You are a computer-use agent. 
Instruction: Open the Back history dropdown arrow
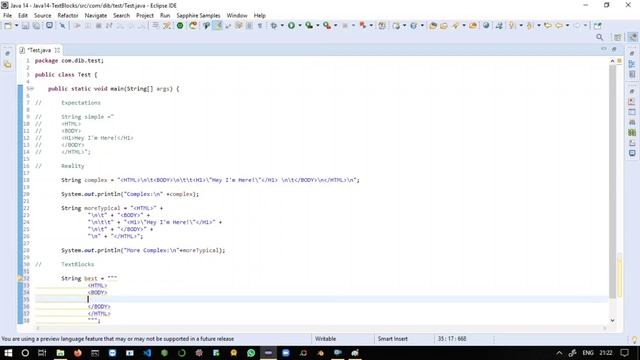567,26
